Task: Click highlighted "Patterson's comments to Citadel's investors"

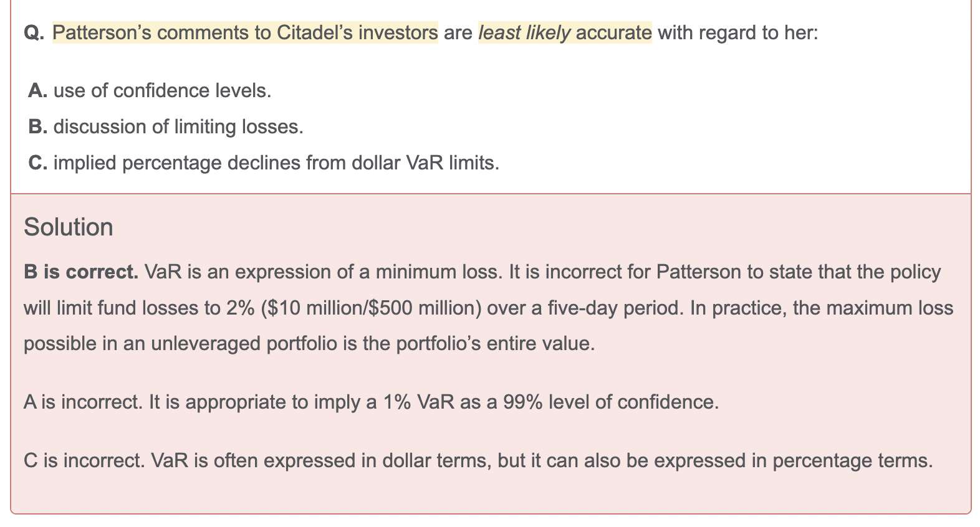Action: (x=245, y=32)
